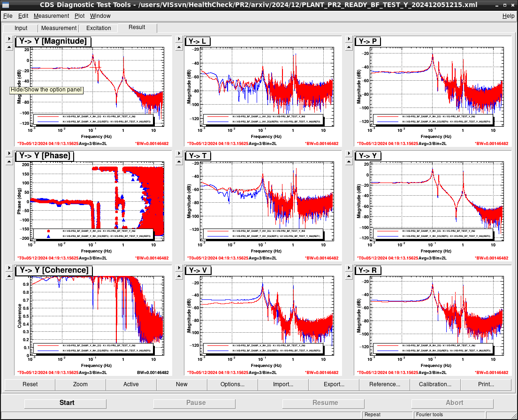Click the Active button
The width and height of the screenshot is (518, 420).
point(131,384)
